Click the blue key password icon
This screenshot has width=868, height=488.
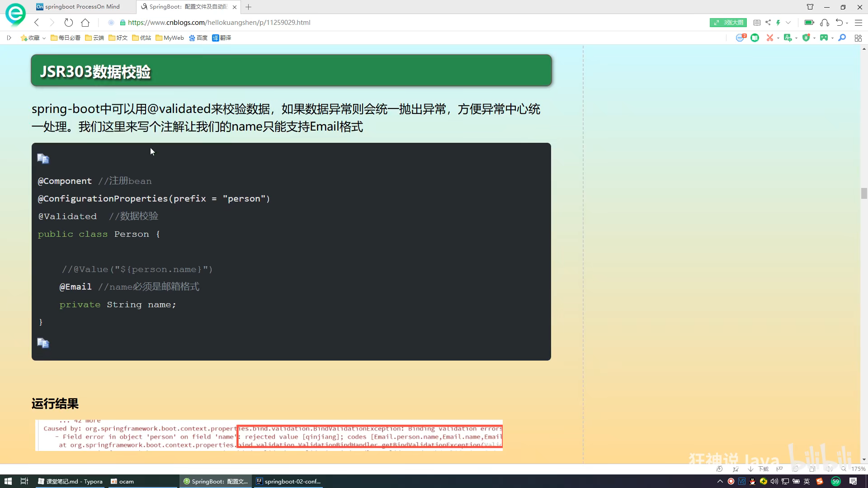pos(842,38)
